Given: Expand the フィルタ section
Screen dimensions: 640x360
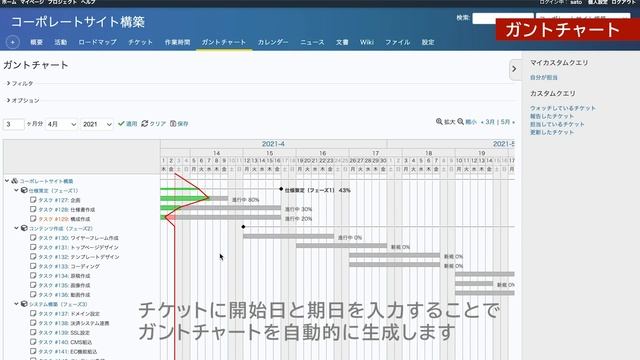Looking at the screenshot, I should coord(20,83).
